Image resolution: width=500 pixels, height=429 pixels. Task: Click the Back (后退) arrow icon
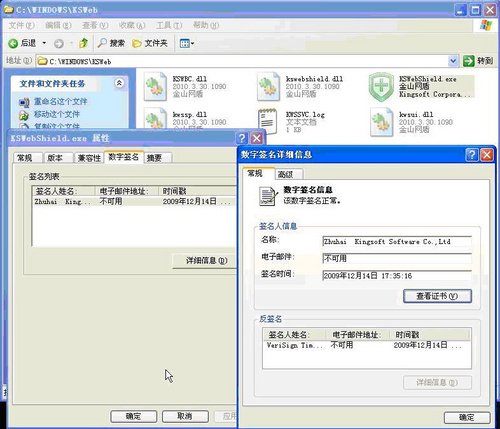pos(13,43)
